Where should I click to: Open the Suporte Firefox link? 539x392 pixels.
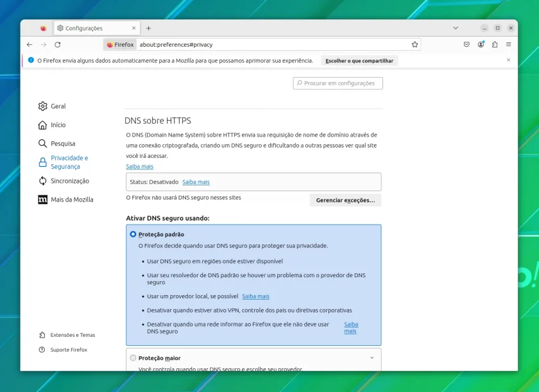pyautogui.click(x=69, y=350)
